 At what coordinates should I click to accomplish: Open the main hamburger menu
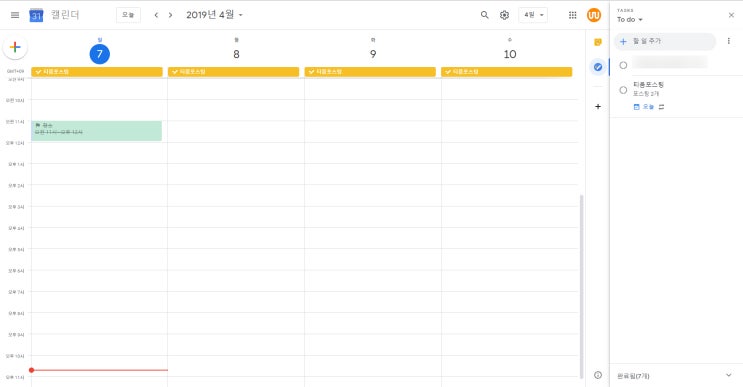(15, 15)
